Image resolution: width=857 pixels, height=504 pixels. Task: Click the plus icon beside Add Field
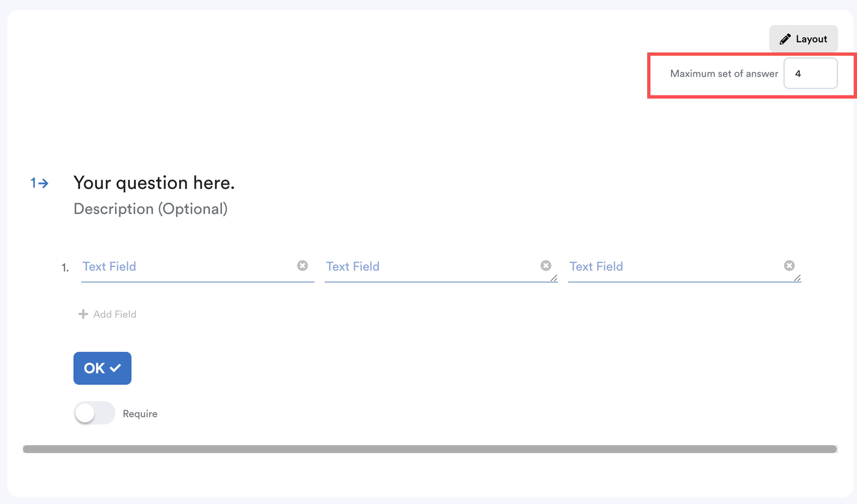coord(83,314)
